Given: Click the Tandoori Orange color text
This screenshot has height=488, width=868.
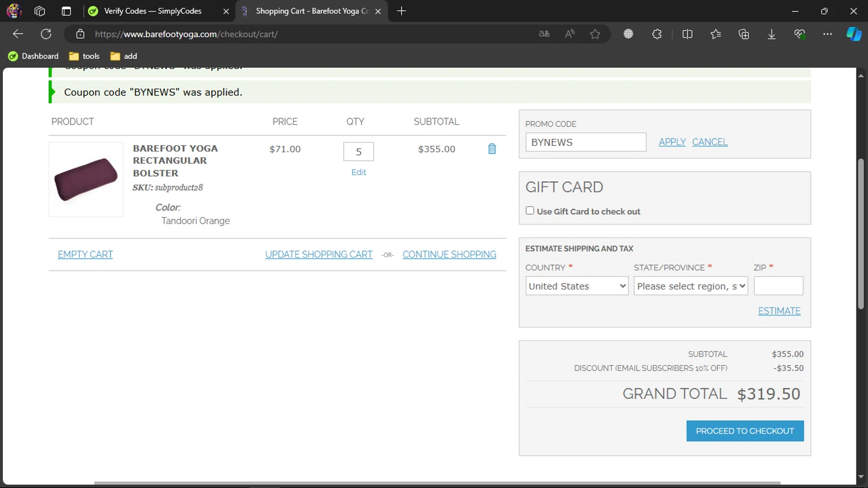Looking at the screenshot, I should [196, 221].
